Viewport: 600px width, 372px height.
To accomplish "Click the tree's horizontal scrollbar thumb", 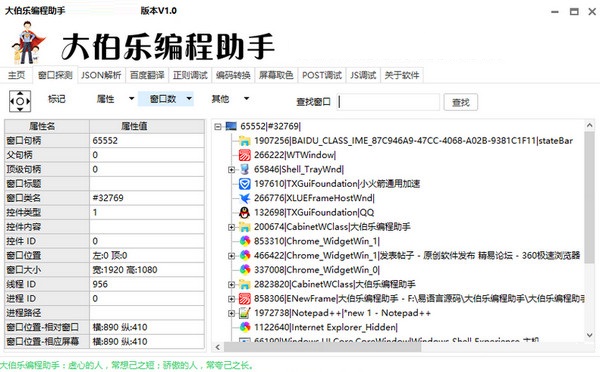I will click(x=322, y=347).
